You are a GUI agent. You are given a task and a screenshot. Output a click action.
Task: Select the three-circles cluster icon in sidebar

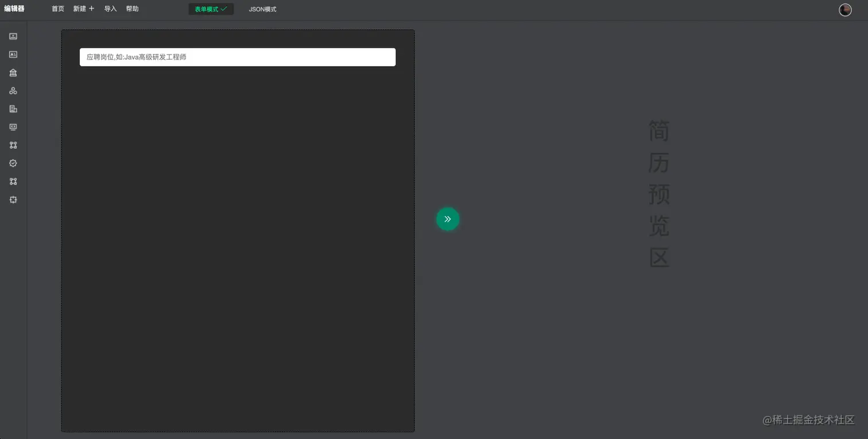click(13, 91)
